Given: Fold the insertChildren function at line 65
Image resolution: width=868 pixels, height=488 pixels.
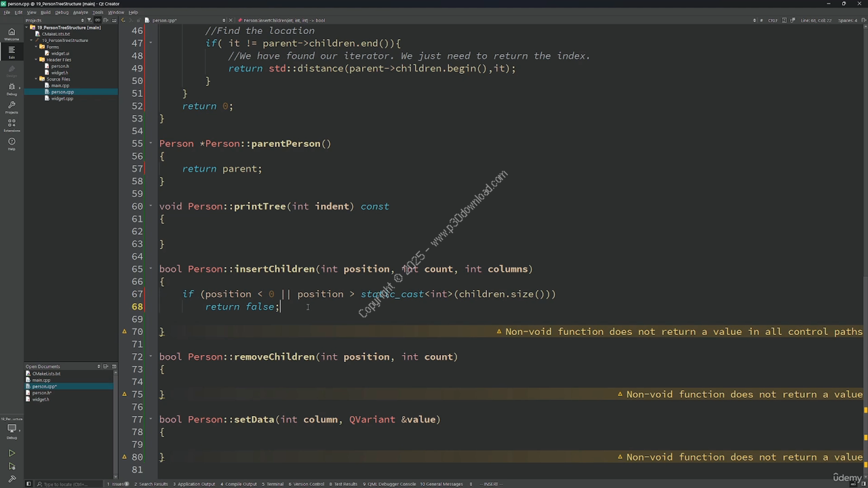Looking at the screenshot, I should (151, 269).
